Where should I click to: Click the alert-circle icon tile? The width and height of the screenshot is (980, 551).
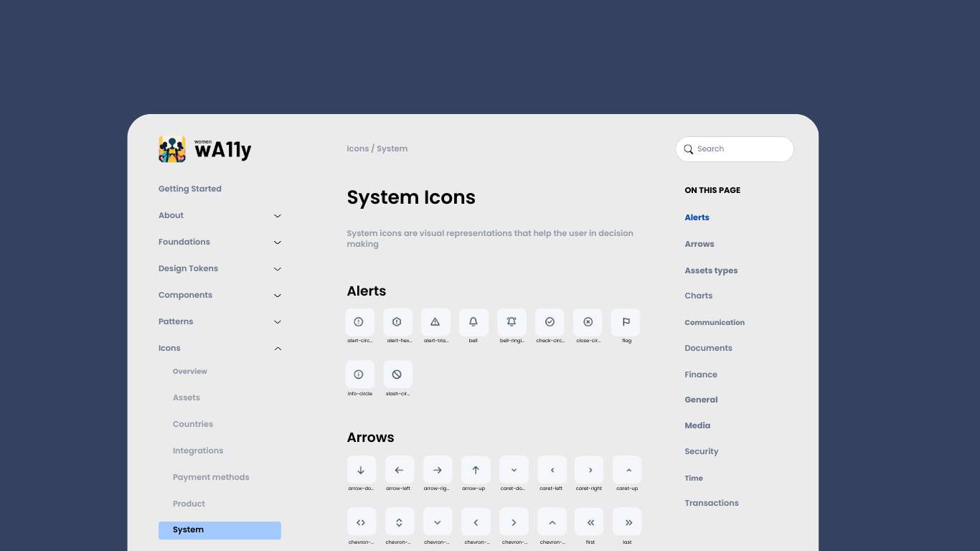coord(359,322)
